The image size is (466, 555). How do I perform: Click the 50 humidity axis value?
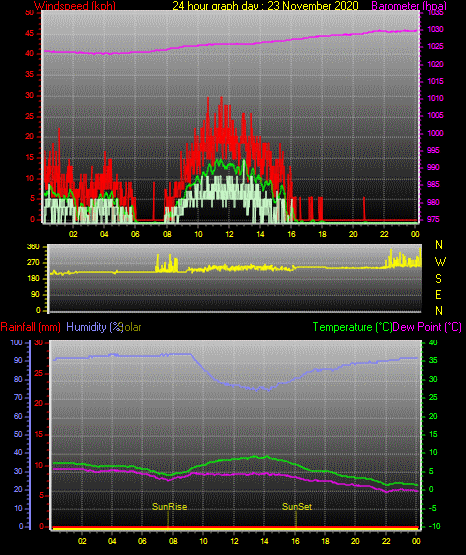(x=18, y=434)
